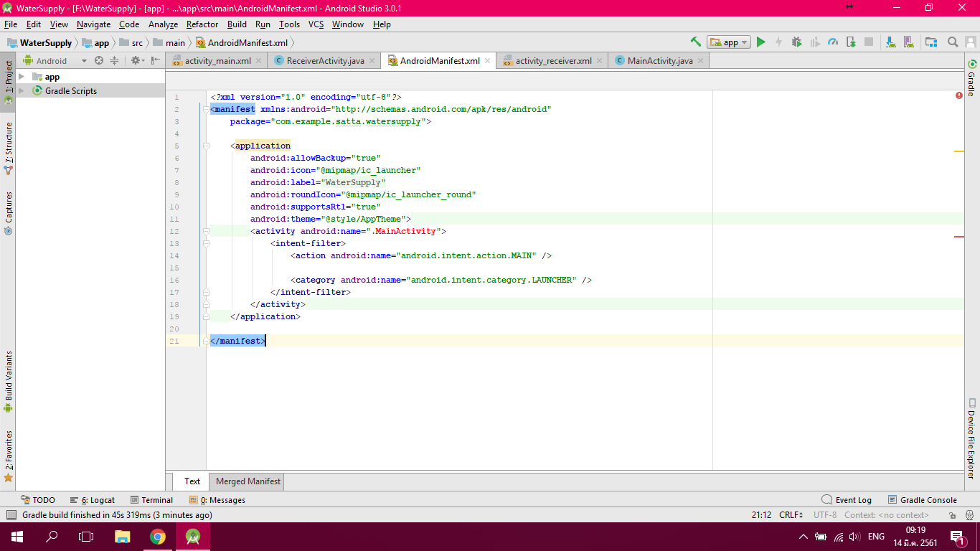The width and height of the screenshot is (980, 551).
Task: Switch to MainActivity.java tab
Action: tap(660, 61)
